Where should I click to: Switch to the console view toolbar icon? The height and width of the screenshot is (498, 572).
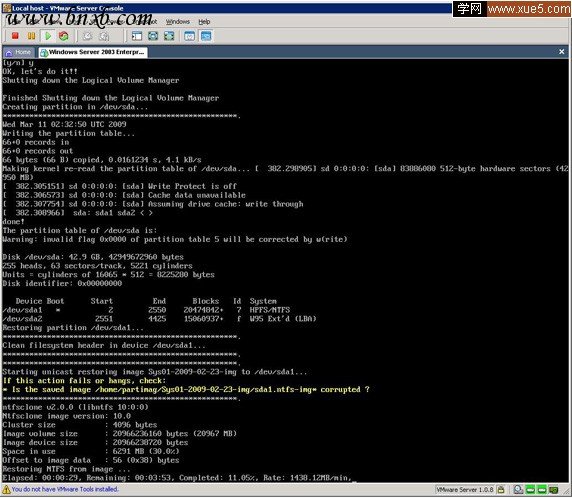coord(206,36)
